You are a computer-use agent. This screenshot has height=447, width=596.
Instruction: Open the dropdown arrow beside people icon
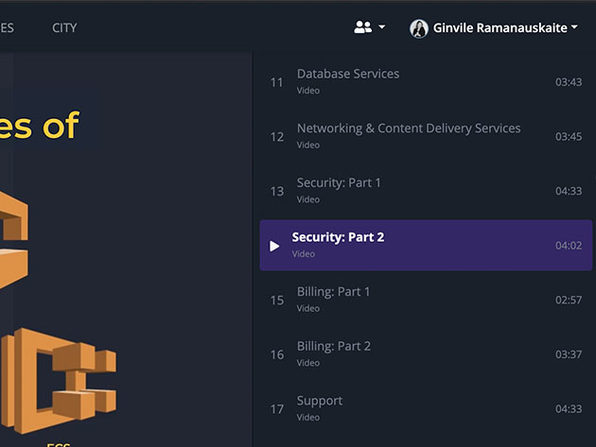pyautogui.click(x=382, y=27)
